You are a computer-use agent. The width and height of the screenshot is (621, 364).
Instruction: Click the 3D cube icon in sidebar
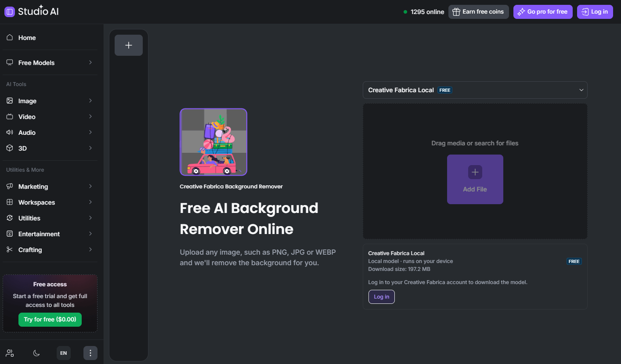pos(10,148)
